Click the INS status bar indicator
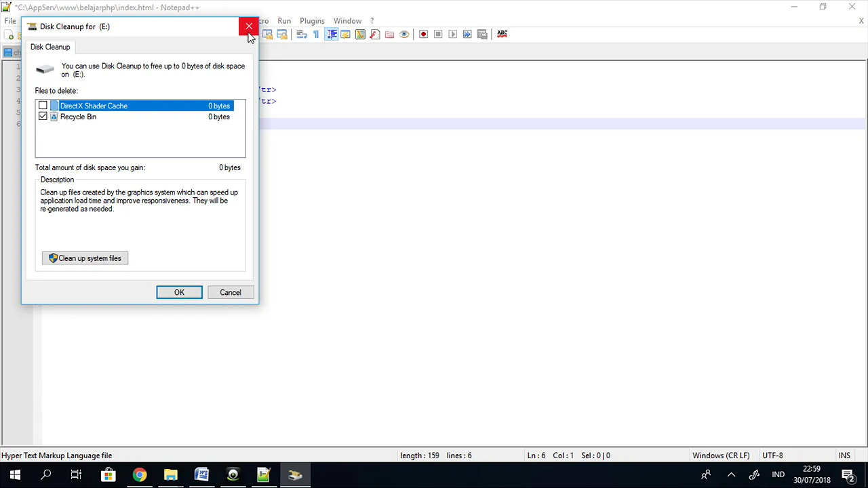Image resolution: width=868 pixels, height=488 pixels. click(x=844, y=455)
